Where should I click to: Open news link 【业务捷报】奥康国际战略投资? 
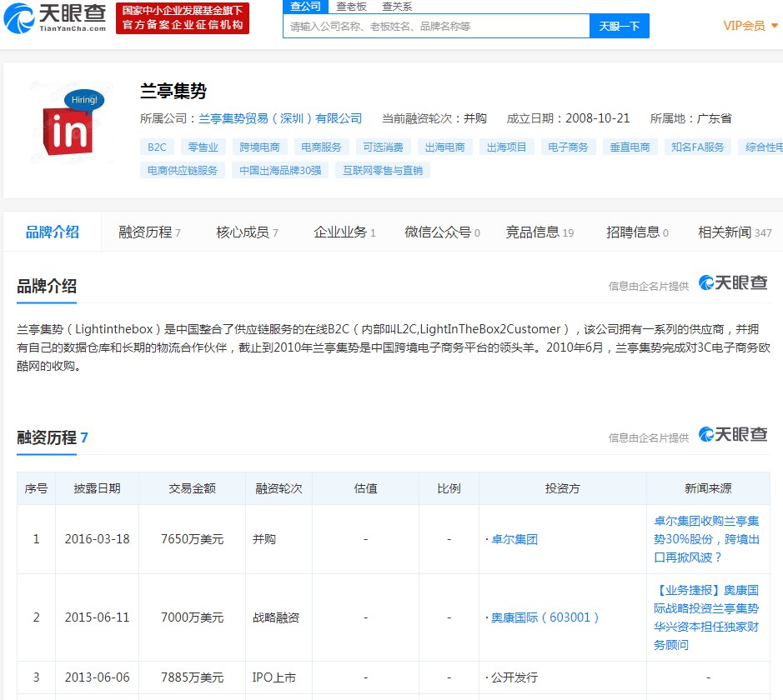pyautogui.click(x=706, y=617)
